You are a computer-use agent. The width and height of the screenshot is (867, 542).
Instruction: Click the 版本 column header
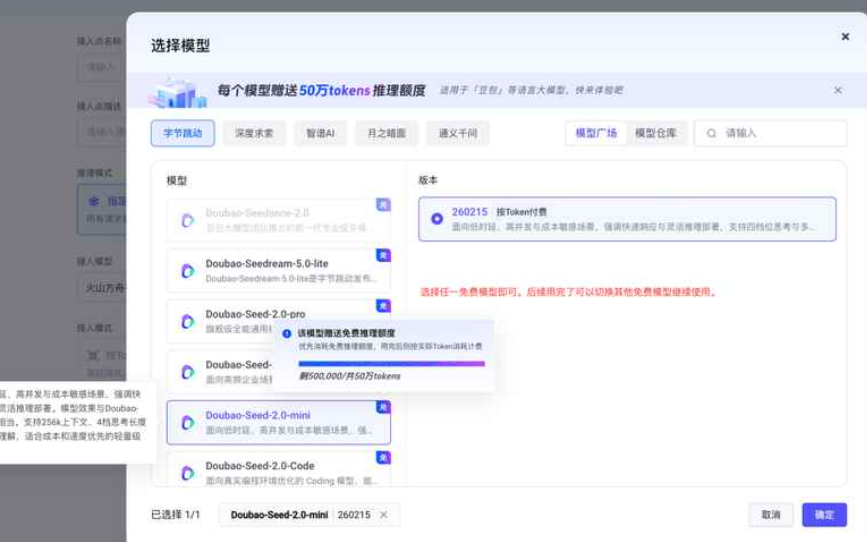point(428,180)
